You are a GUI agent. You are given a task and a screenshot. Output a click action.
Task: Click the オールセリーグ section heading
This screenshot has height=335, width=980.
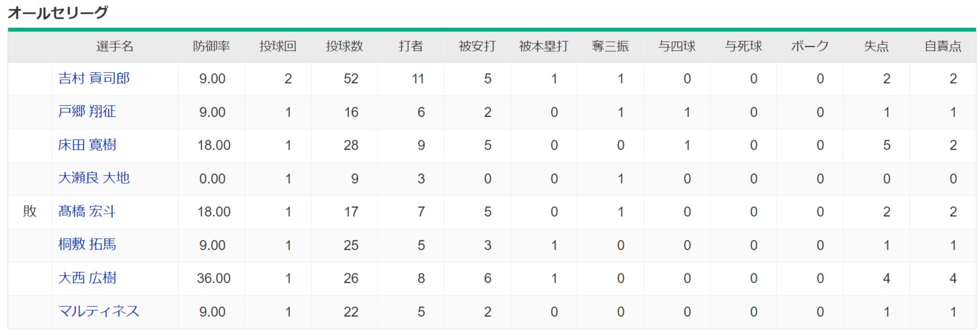tap(58, 12)
